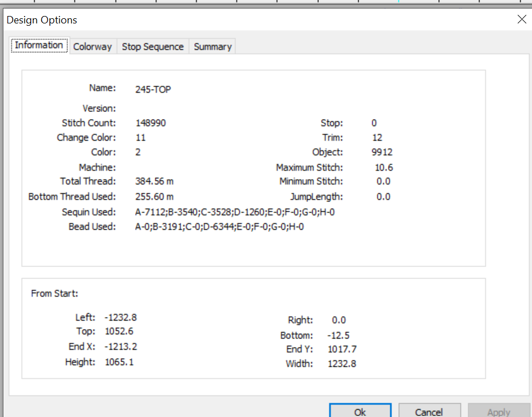The width and height of the screenshot is (532, 417).
Task: Select the Object count 9912
Action: click(x=382, y=152)
